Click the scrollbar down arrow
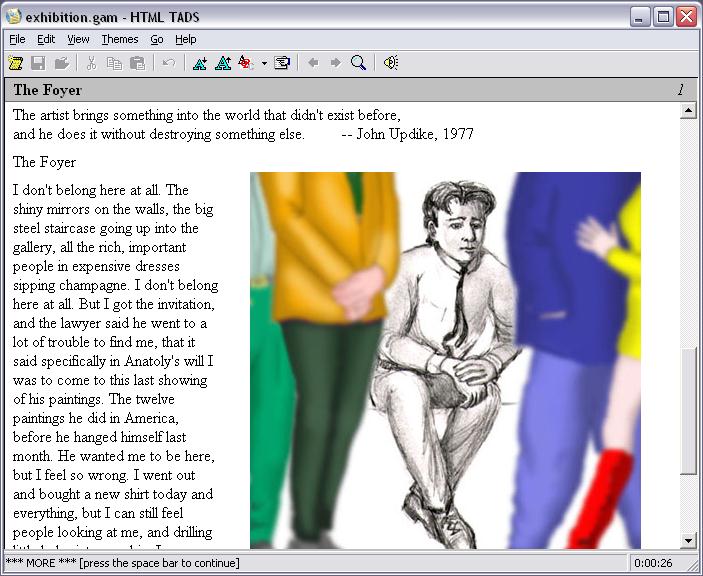703x576 pixels. click(688, 541)
